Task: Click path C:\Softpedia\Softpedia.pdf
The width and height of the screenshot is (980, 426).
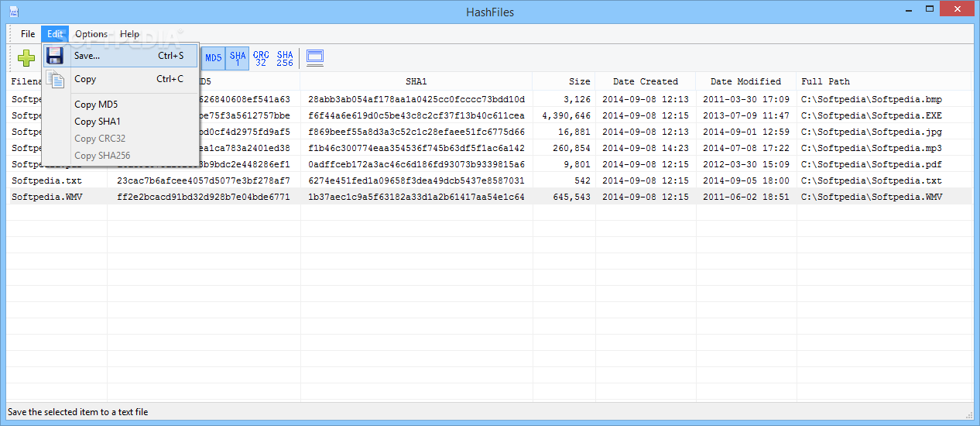Action: pos(872,164)
